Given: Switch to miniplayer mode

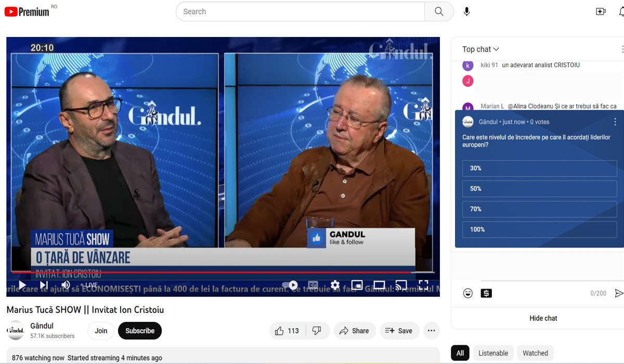Looking at the screenshot, I should click(x=357, y=285).
